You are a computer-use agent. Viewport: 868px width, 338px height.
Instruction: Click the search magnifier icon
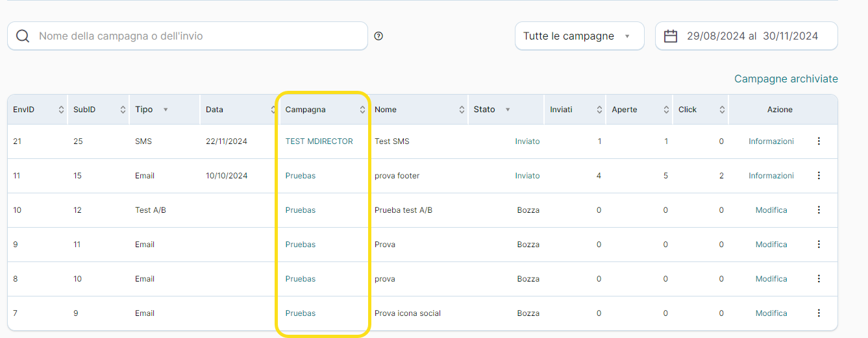(23, 36)
